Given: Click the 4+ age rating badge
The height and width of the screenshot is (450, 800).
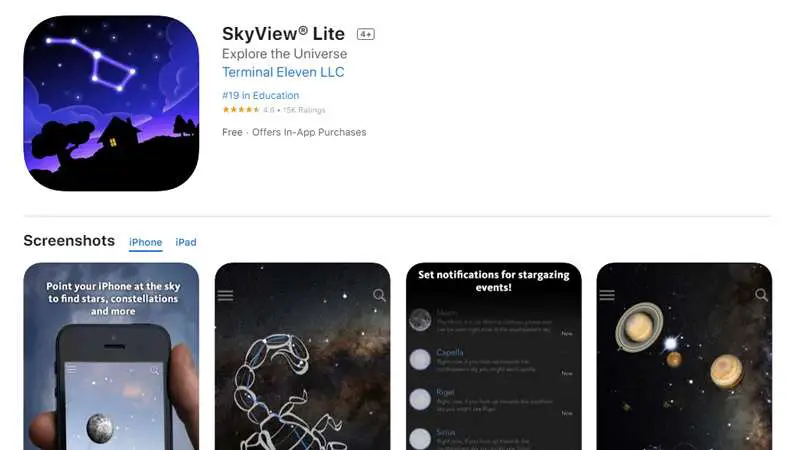Looking at the screenshot, I should [x=365, y=34].
